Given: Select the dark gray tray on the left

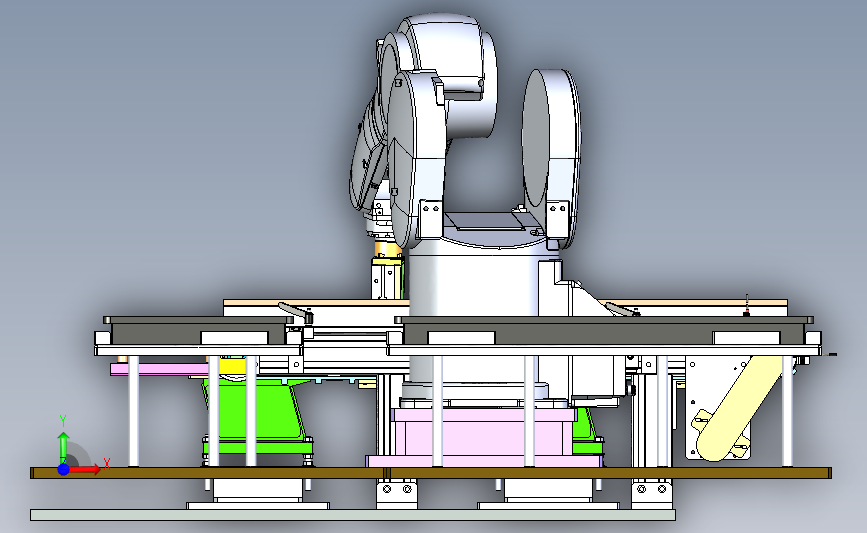Looking at the screenshot, I should (198, 330).
